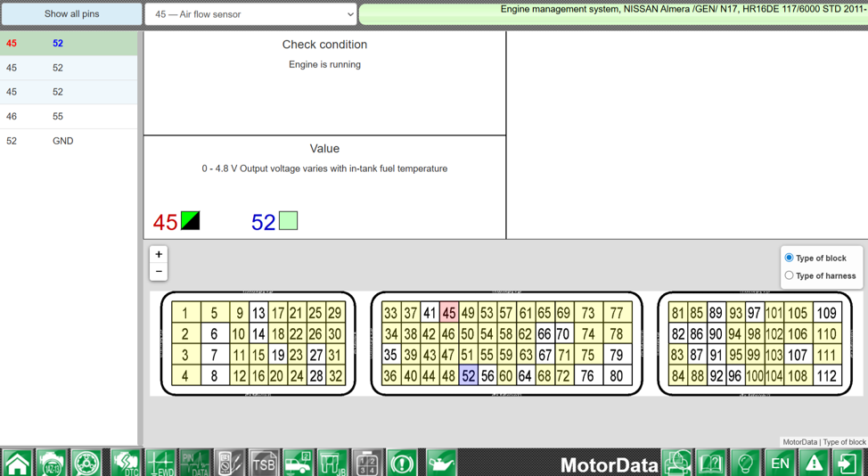
Task: Zoom out the connector diagram with minus
Action: click(159, 271)
